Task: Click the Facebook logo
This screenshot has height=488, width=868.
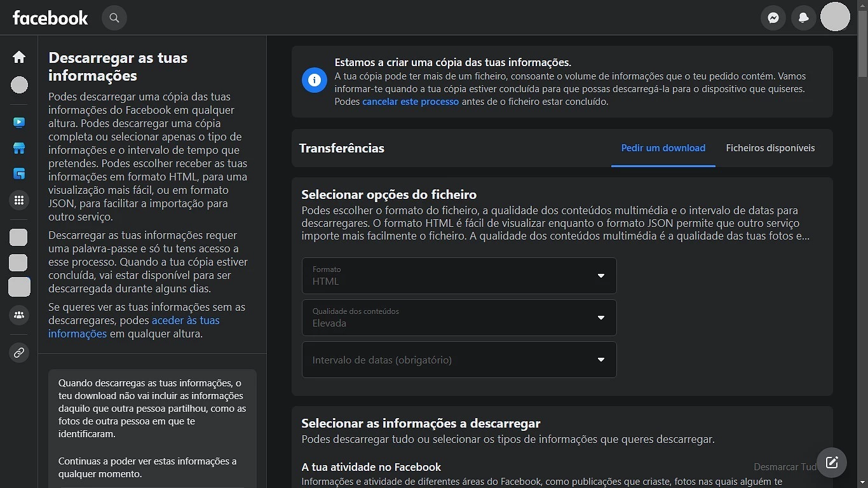Action: coord(50,18)
